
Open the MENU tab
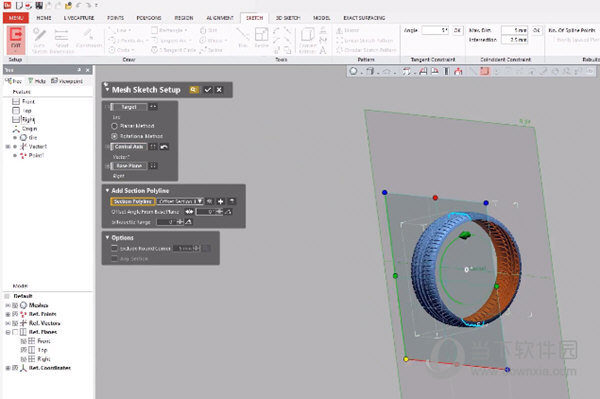pyautogui.click(x=16, y=18)
